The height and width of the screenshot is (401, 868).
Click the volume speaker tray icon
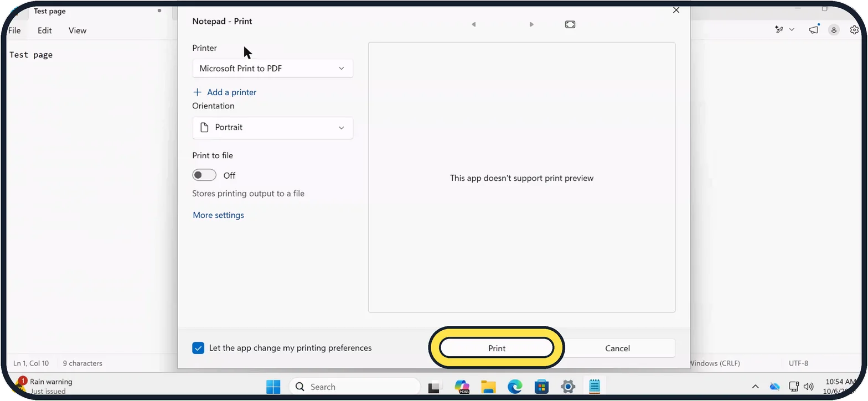808,387
